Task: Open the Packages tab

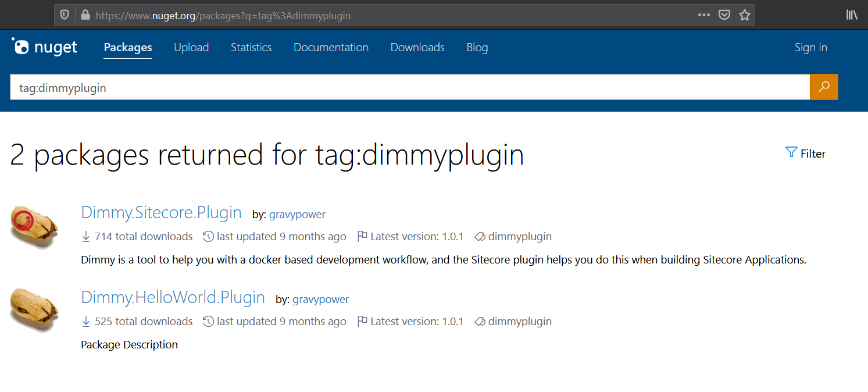Action: click(x=128, y=48)
